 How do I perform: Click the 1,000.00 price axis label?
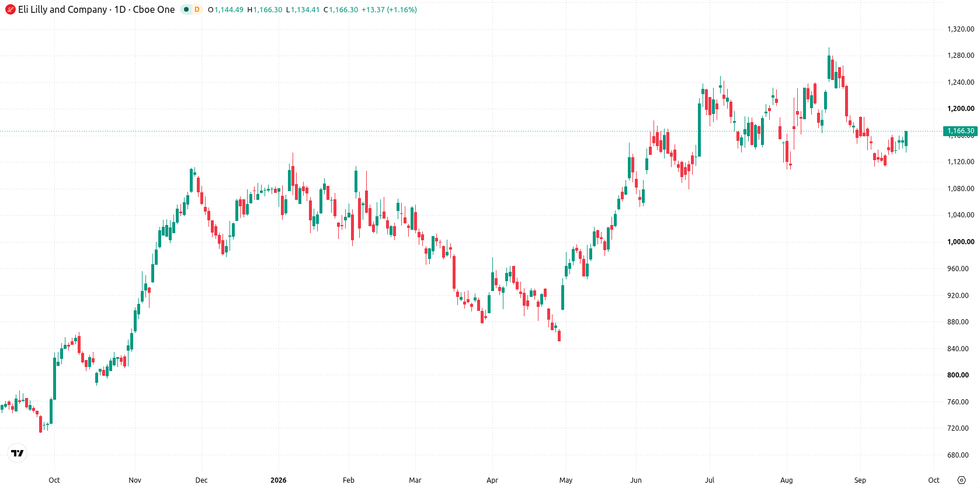(961, 242)
